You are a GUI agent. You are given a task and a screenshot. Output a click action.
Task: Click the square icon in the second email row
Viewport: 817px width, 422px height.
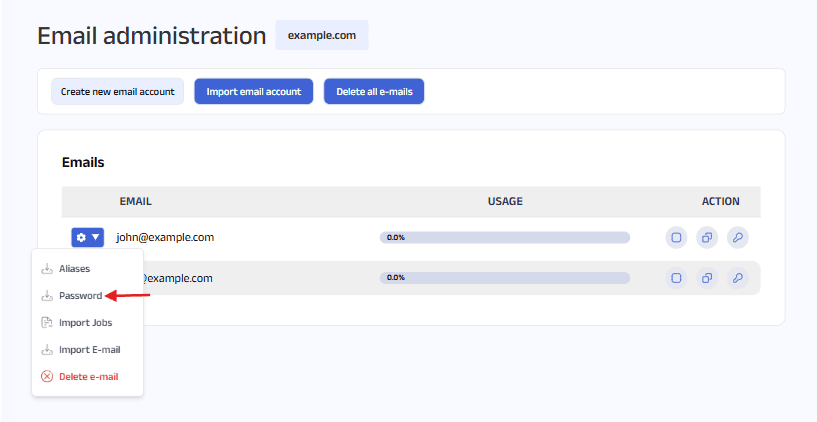pyautogui.click(x=676, y=278)
